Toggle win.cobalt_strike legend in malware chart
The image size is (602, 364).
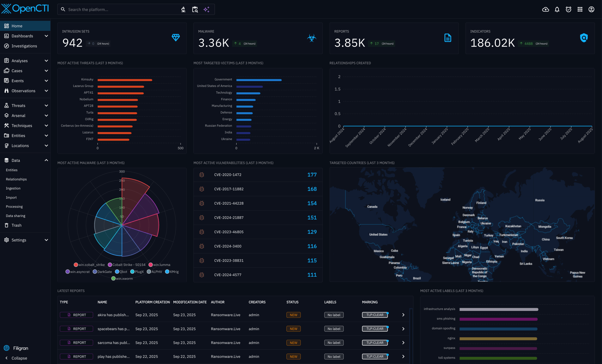[76, 265]
